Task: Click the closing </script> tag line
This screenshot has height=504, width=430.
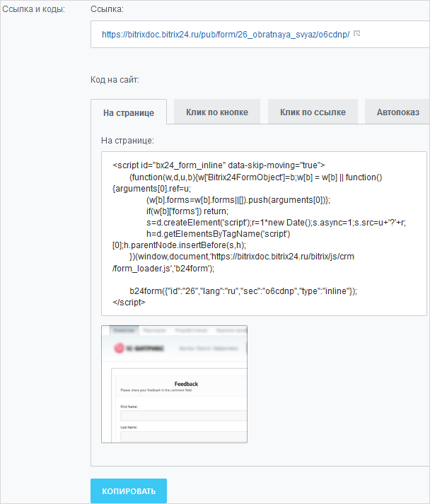Action: tap(129, 302)
